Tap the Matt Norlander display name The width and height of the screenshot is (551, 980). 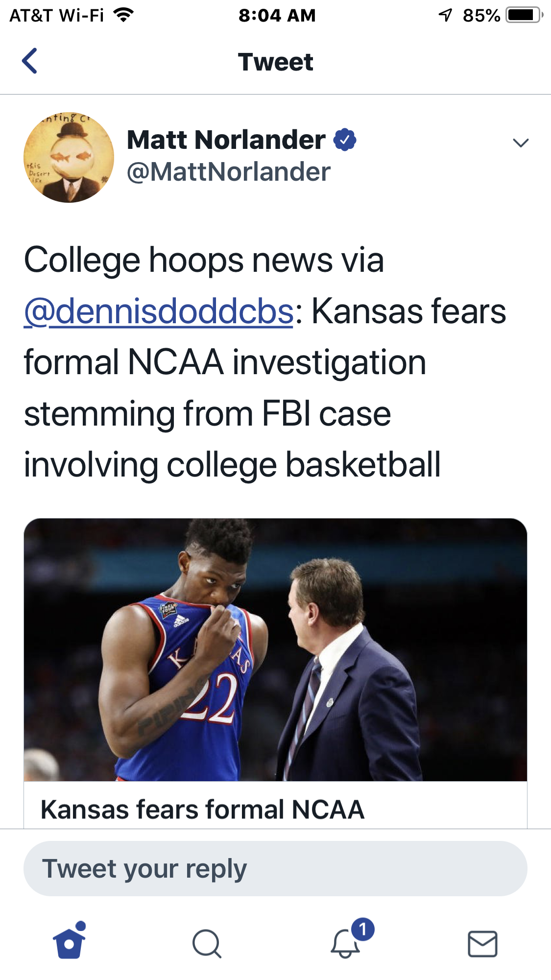click(226, 140)
